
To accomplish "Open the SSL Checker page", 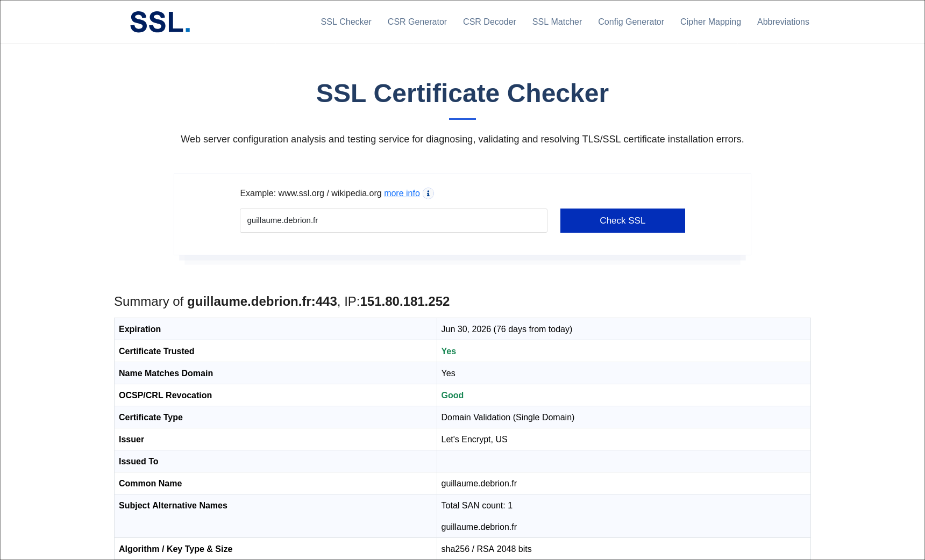I will point(346,21).
